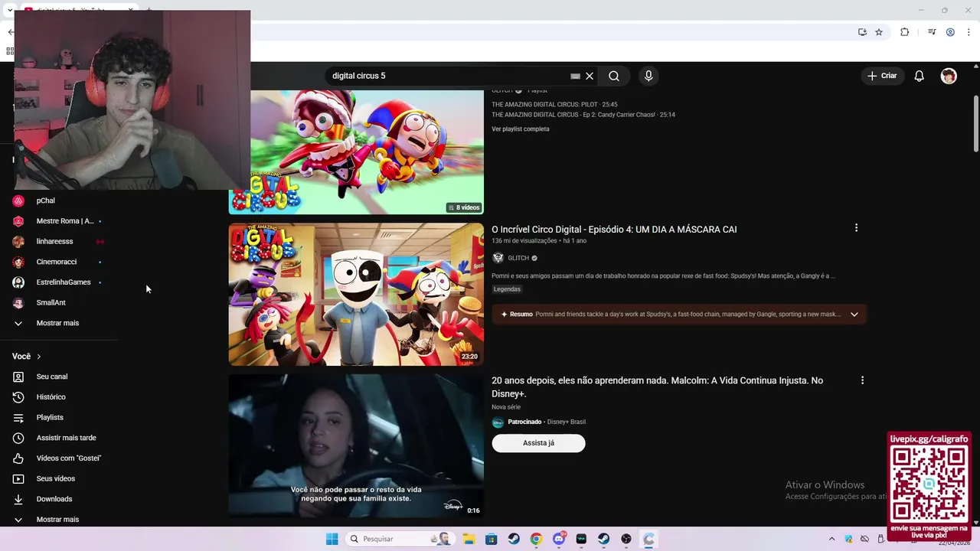
Task: Start voice search with the microphone
Action: point(648,76)
